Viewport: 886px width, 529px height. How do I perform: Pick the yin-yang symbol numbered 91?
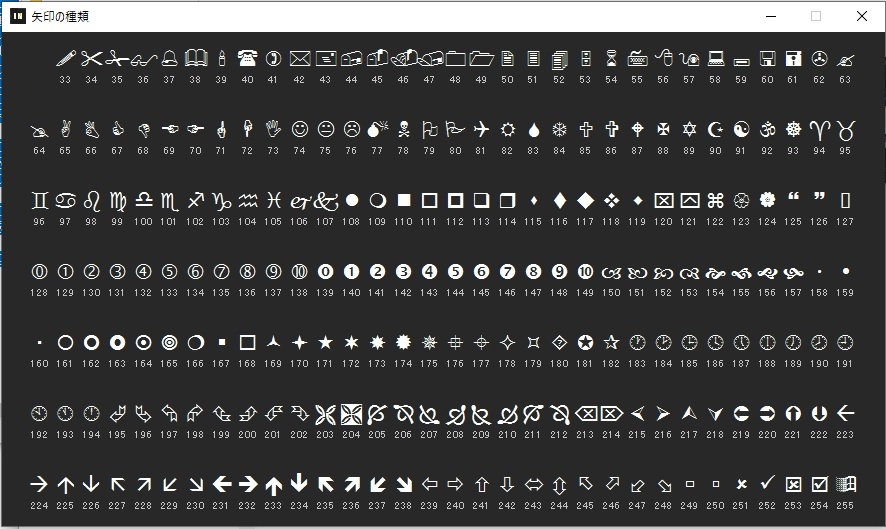coord(741,129)
